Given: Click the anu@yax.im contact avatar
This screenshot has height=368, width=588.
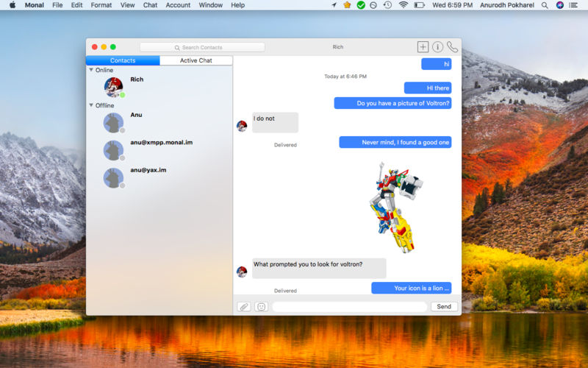Looking at the screenshot, I should pos(114,177).
